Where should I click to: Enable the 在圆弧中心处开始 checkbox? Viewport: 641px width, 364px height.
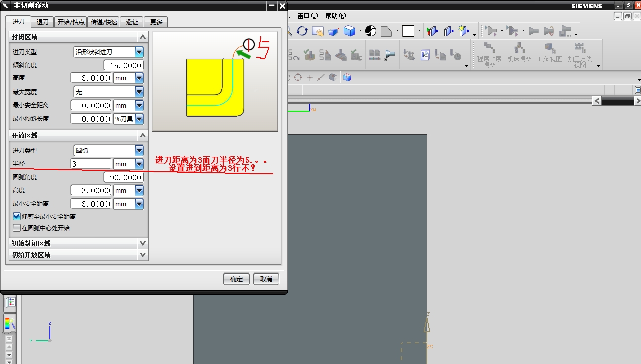click(17, 228)
